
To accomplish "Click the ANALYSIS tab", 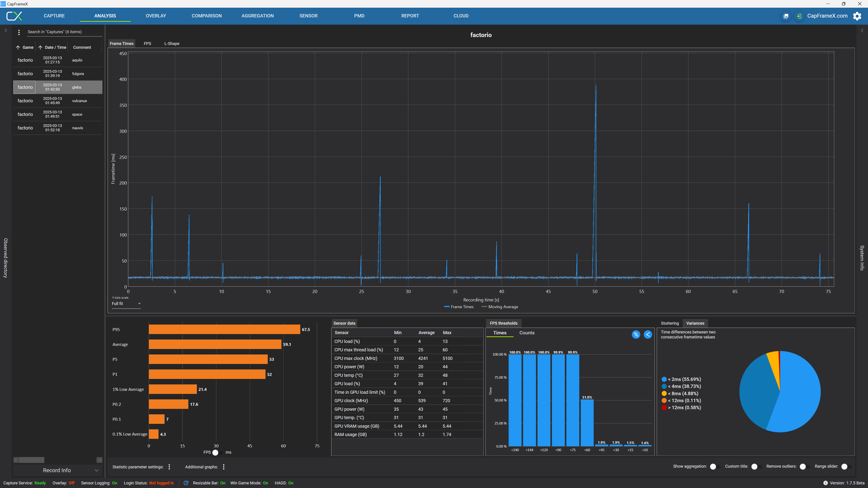I will click(105, 16).
